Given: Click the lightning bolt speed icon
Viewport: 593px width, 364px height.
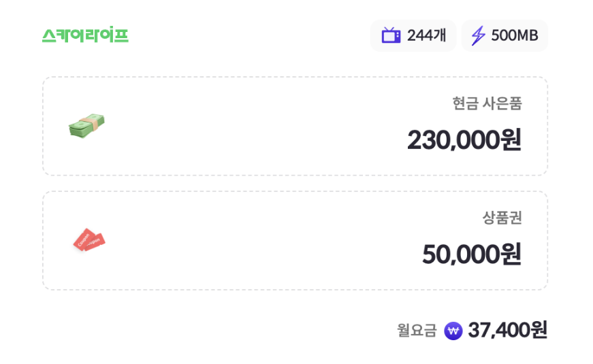Looking at the screenshot, I should 479,35.
